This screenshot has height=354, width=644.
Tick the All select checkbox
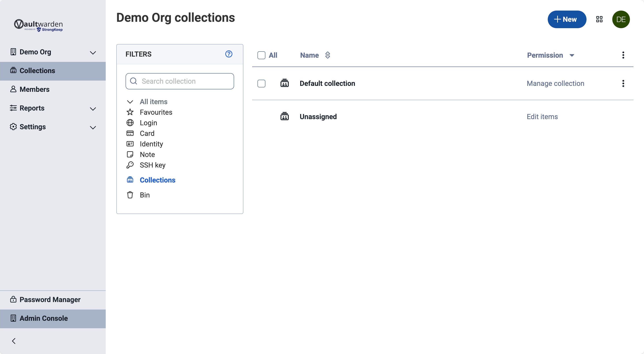click(261, 55)
